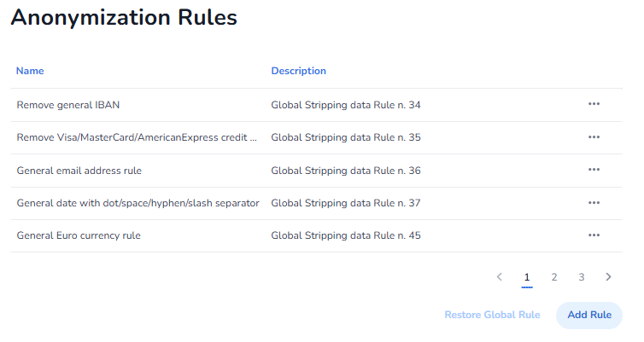This screenshot has width=644, height=342.
Task: Select the Remove general IBAN rule name
Action: [68, 105]
